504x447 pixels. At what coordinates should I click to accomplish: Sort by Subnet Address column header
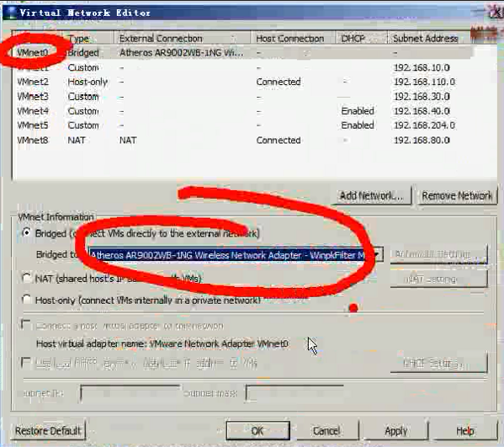coord(429,38)
